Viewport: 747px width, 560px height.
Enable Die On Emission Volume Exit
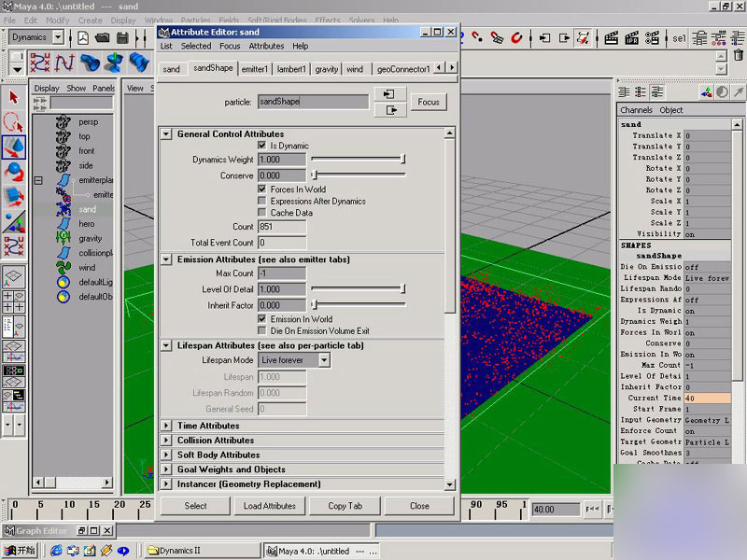pos(262,330)
